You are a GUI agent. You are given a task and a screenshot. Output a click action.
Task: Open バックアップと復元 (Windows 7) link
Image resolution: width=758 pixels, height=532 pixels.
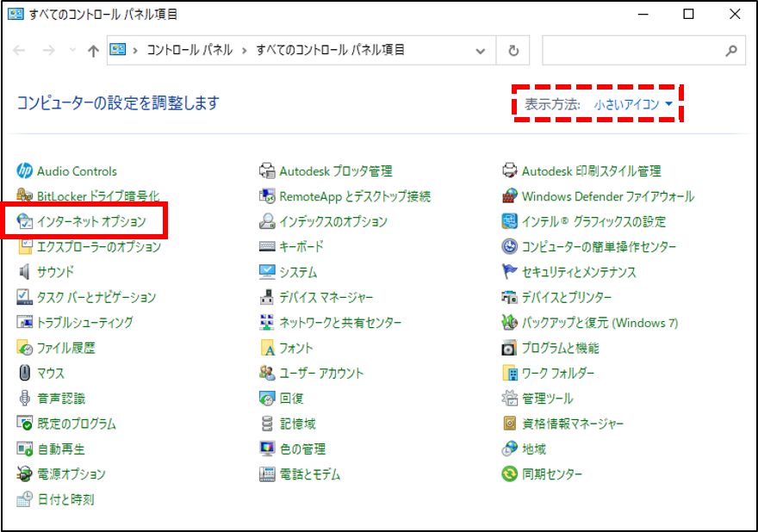(600, 322)
